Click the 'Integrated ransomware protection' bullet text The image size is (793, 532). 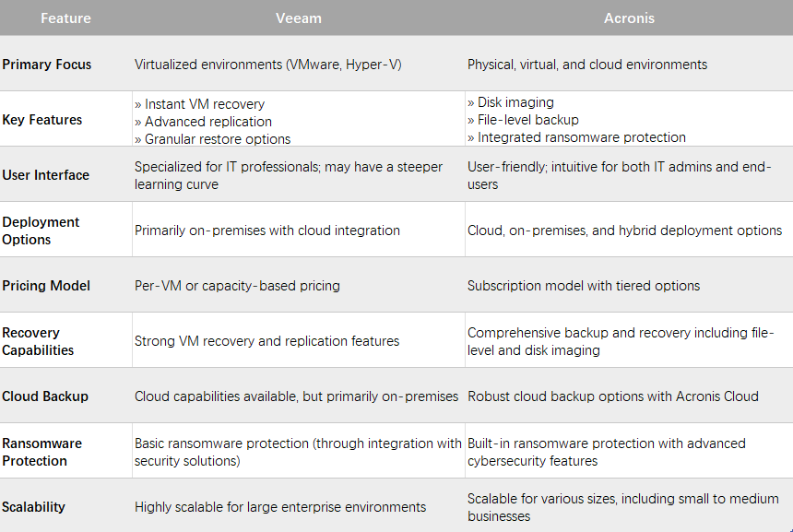click(582, 137)
